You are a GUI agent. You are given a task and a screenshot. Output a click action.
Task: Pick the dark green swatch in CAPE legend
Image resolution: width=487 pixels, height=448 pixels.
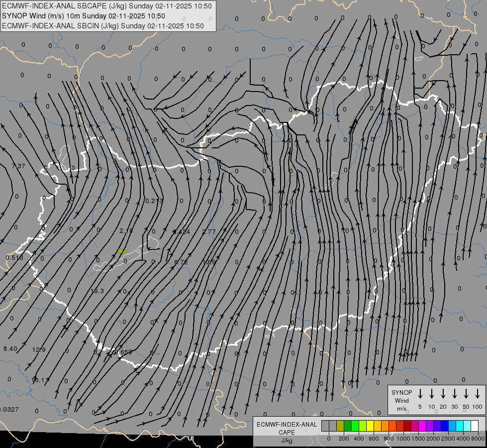pyautogui.click(x=348, y=426)
